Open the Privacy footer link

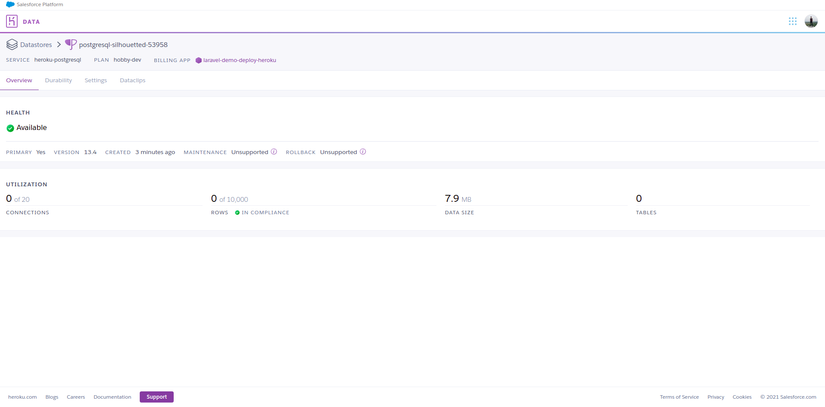pyautogui.click(x=716, y=397)
